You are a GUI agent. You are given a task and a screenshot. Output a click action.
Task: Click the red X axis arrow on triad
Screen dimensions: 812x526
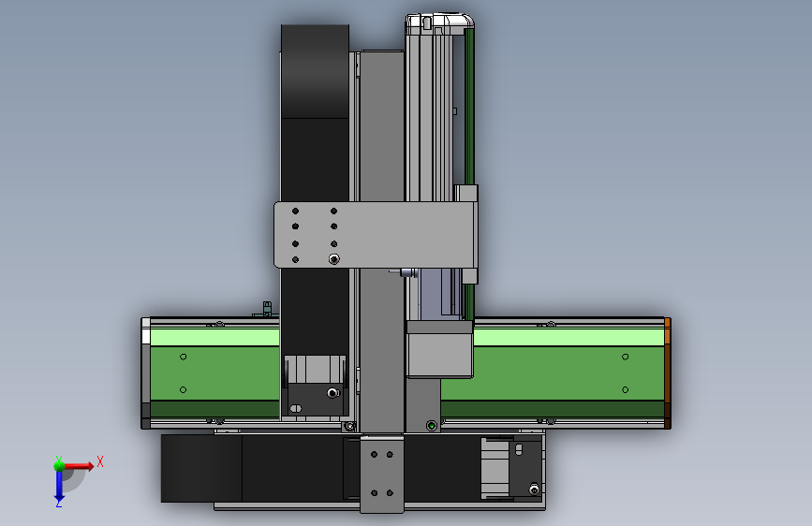(81, 466)
